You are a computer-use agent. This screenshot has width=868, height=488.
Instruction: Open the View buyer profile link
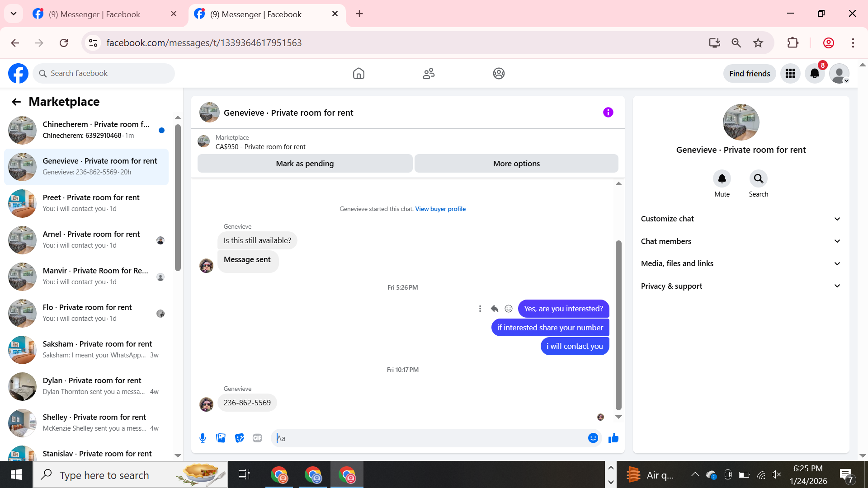coord(440,209)
